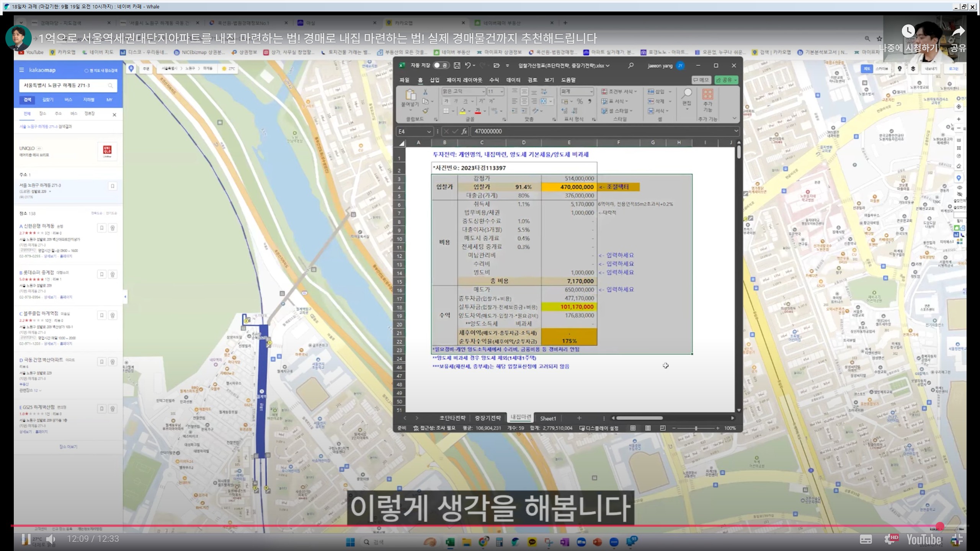Screen dimensions: 980x551
Task: Apply percent style number format
Action: click(580, 101)
